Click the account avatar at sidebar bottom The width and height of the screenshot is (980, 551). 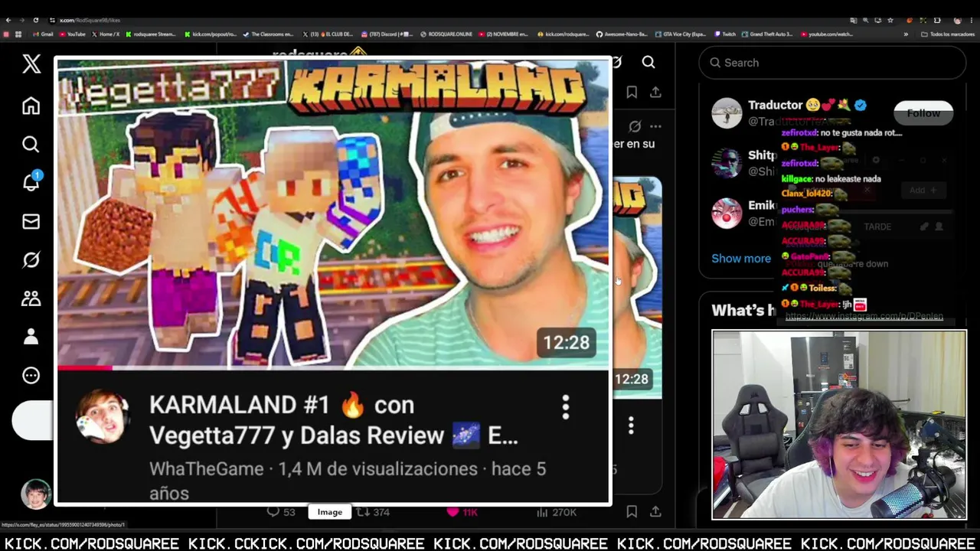coord(35,495)
